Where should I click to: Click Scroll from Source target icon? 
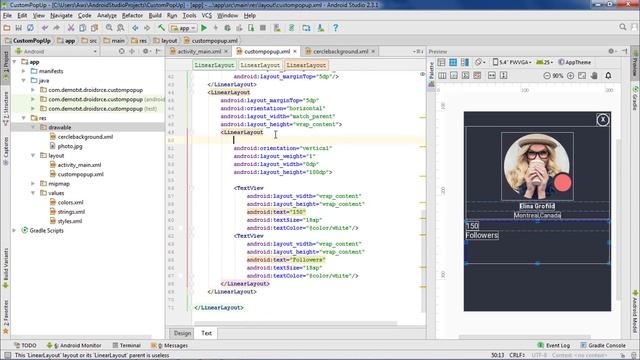(121, 51)
